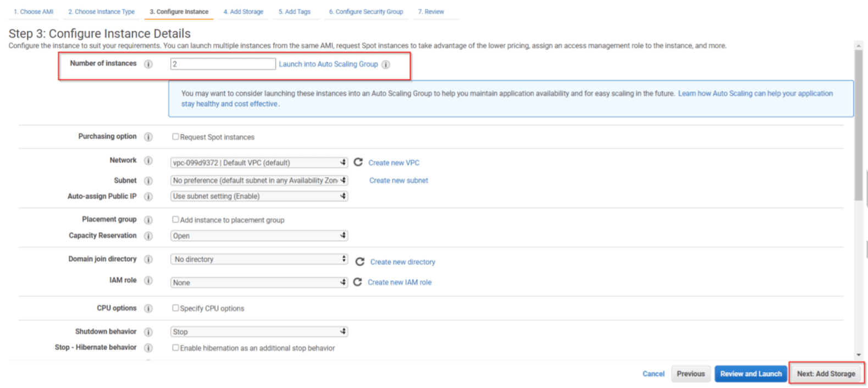
Task: Click the refresh icon next to Network dropdown
Action: click(358, 162)
